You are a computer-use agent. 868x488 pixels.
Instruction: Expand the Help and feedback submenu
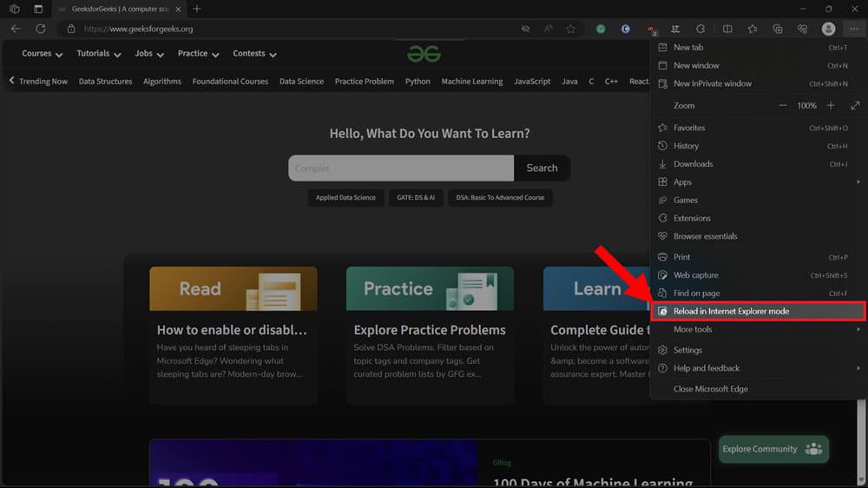click(757, 368)
